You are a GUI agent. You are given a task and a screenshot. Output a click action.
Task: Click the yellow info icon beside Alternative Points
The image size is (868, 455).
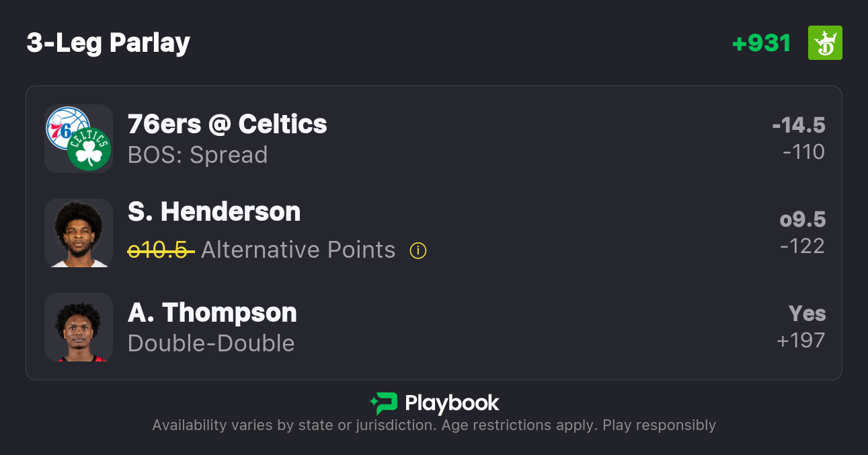418,251
